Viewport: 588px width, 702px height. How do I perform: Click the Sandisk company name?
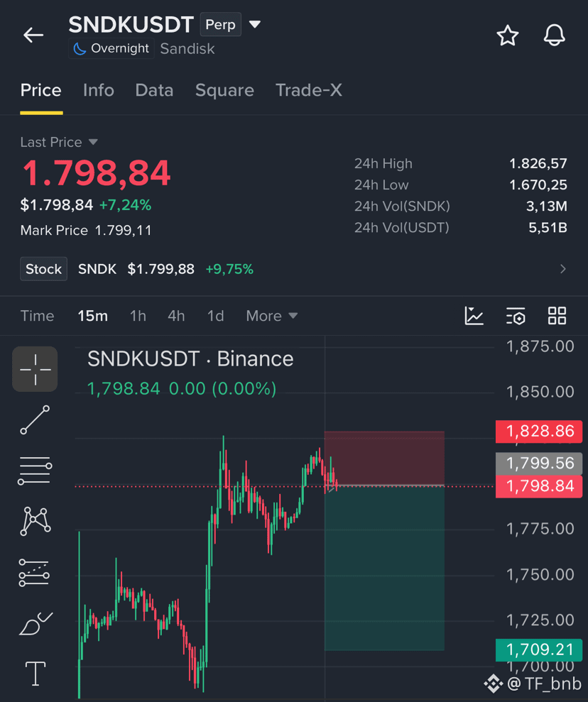click(x=187, y=49)
